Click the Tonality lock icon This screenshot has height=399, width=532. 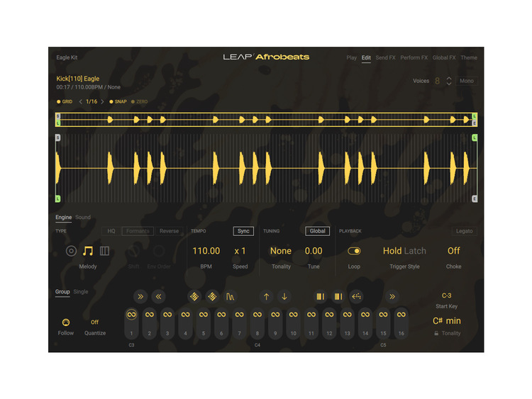[x=436, y=333]
